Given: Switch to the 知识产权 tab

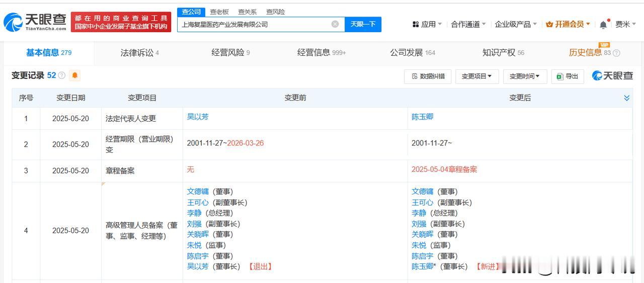Looking at the screenshot, I should (x=503, y=53).
